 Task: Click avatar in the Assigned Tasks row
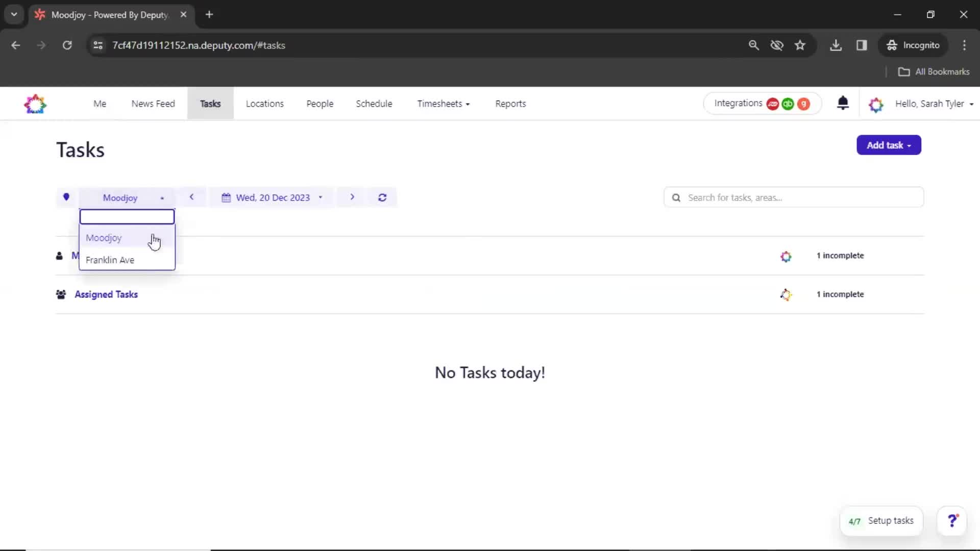pyautogui.click(x=786, y=294)
